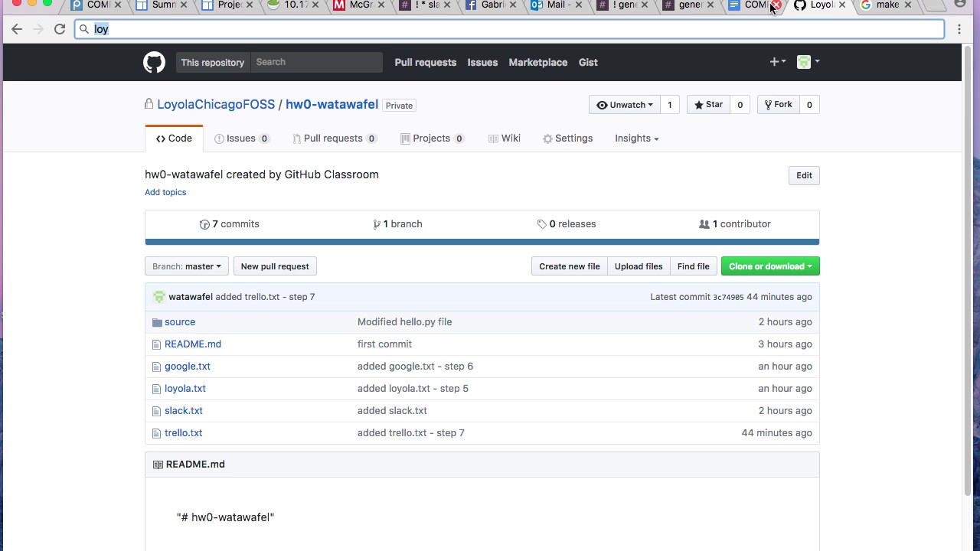Expand the Insights dropdown
Screen dimensions: 980x551
pos(636,139)
